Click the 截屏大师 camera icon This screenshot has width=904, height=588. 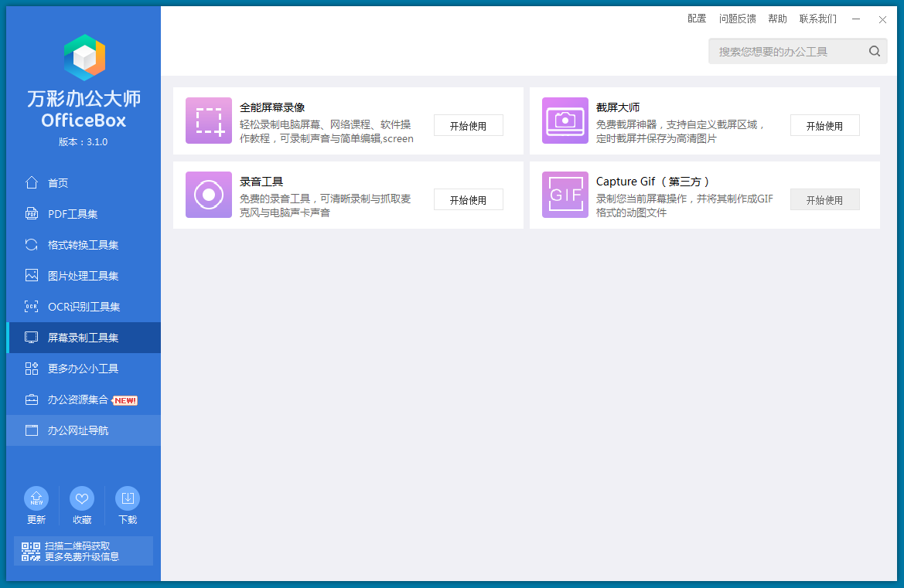[x=565, y=121]
